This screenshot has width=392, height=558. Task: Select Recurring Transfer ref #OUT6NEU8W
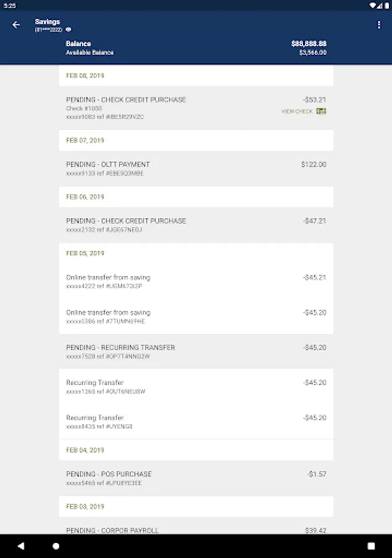(196, 387)
